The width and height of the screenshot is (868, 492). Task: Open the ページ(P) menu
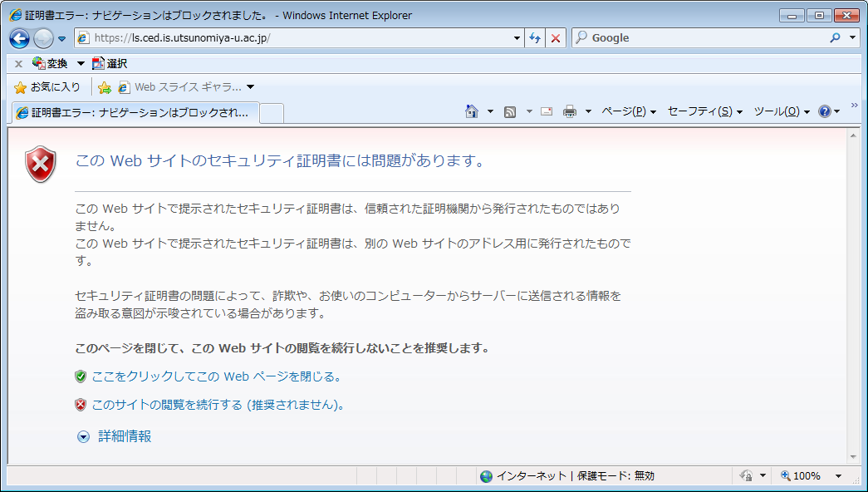point(628,111)
